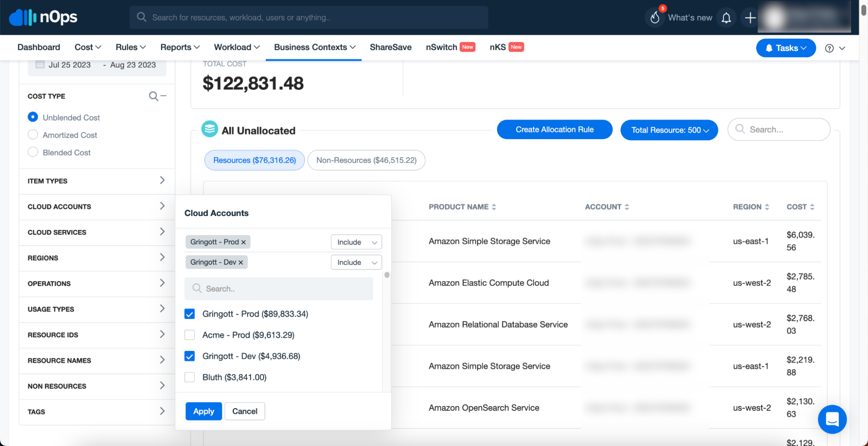Click the All Unallocated search field
868x446 pixels.
tap(779, 130)
